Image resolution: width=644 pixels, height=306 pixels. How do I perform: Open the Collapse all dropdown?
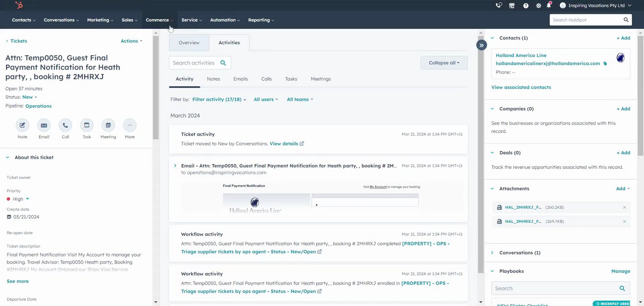444,63
